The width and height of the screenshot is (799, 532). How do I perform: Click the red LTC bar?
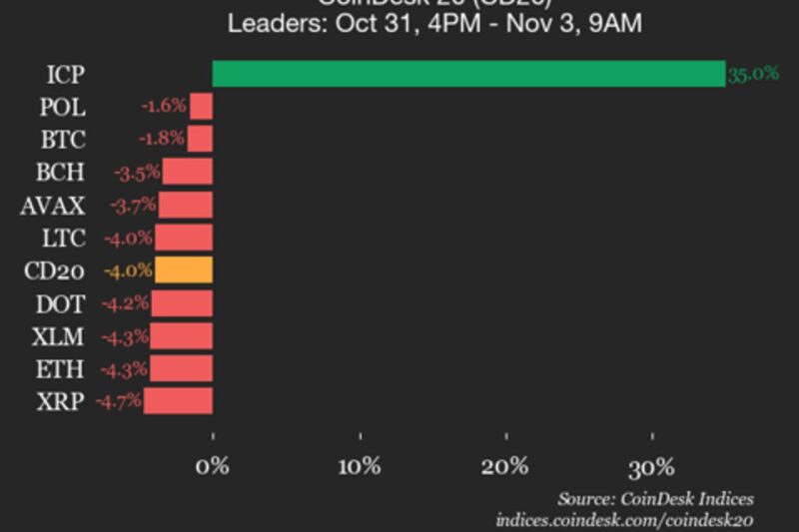183,238
